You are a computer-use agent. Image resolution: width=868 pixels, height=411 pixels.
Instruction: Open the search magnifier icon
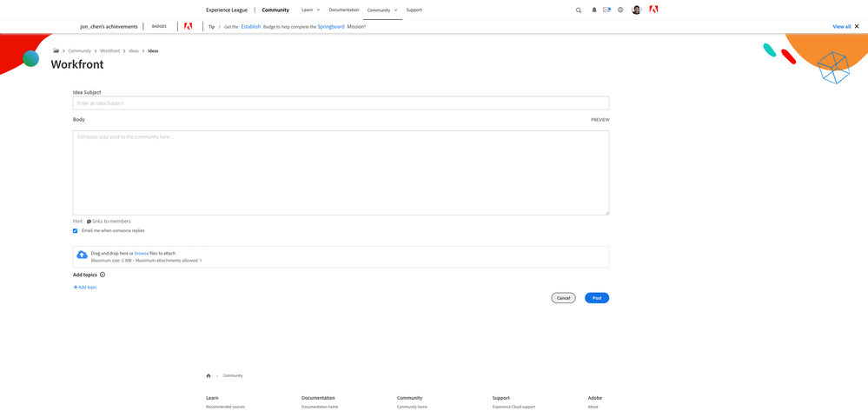579,10
